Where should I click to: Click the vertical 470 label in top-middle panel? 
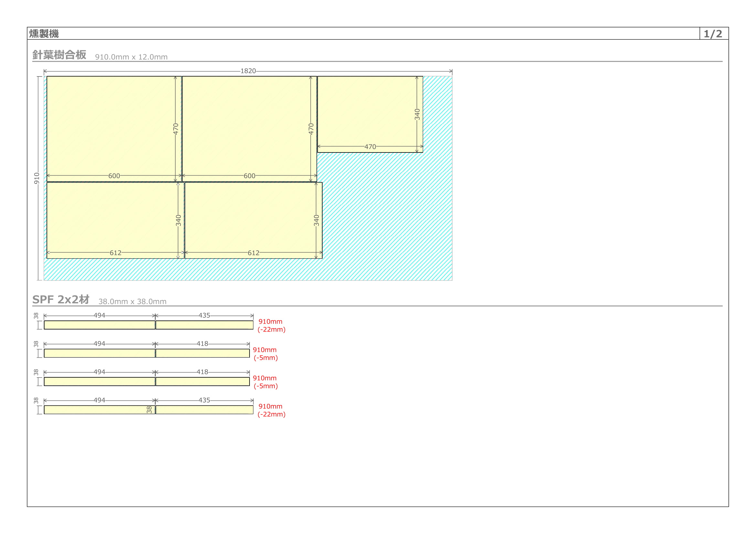pos(311,129)
